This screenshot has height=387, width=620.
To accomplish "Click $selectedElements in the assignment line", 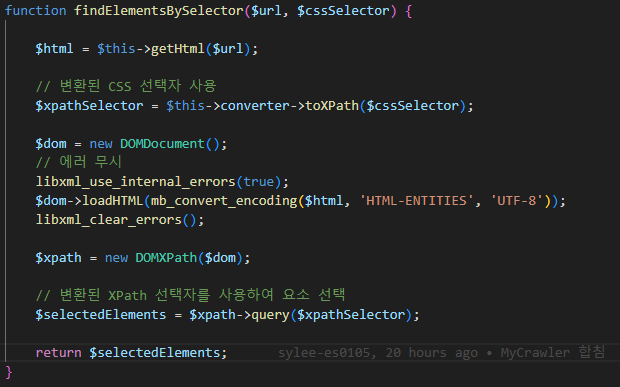I will point(101,315).
